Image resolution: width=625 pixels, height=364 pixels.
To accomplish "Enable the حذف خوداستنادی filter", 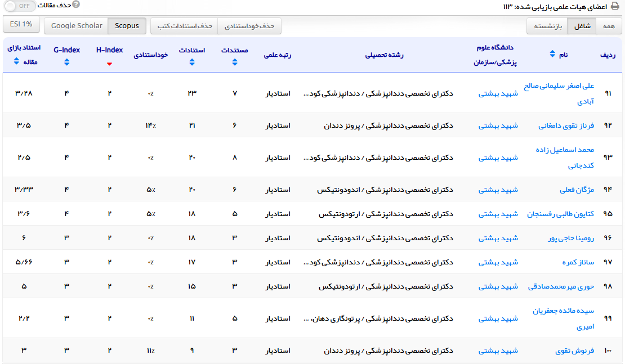I will point(249,26).
